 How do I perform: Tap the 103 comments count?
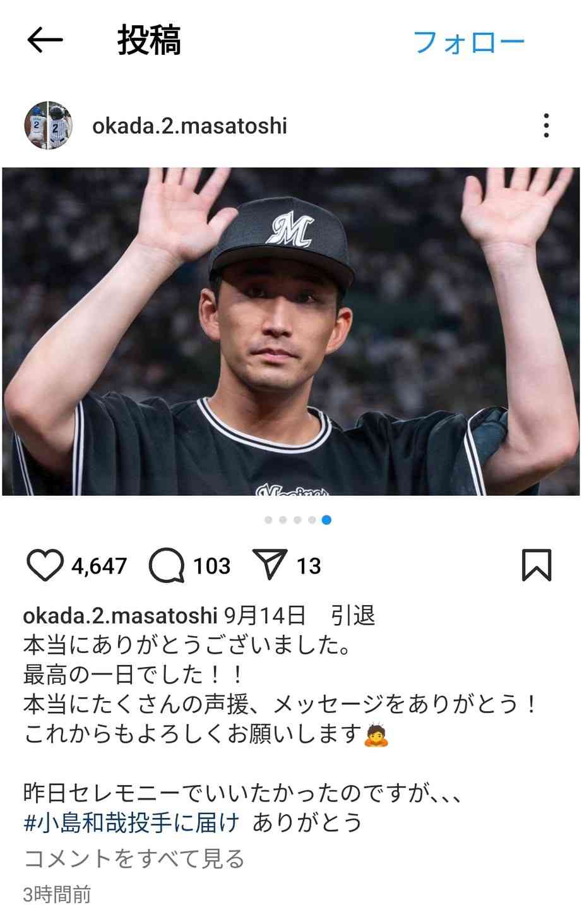point(211,566)
